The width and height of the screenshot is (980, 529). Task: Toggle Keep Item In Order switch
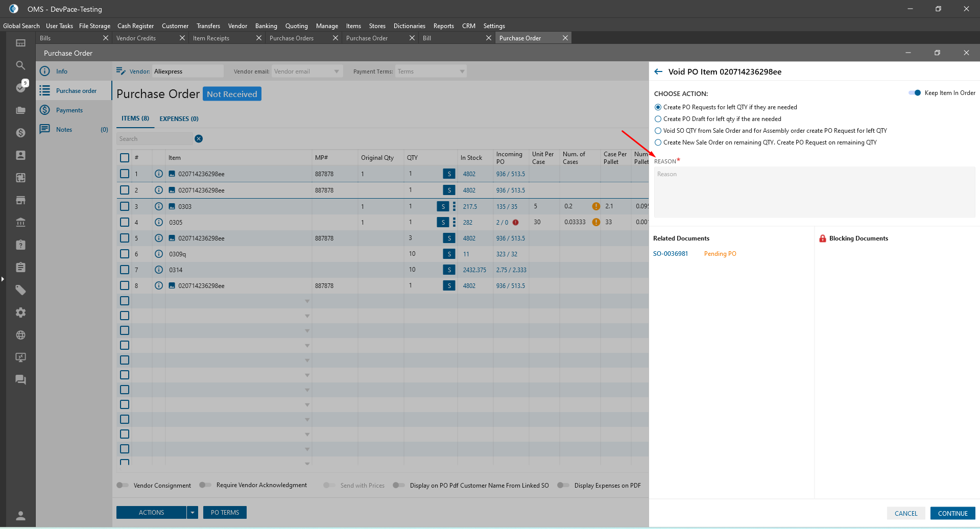click(x=915, y=93)
